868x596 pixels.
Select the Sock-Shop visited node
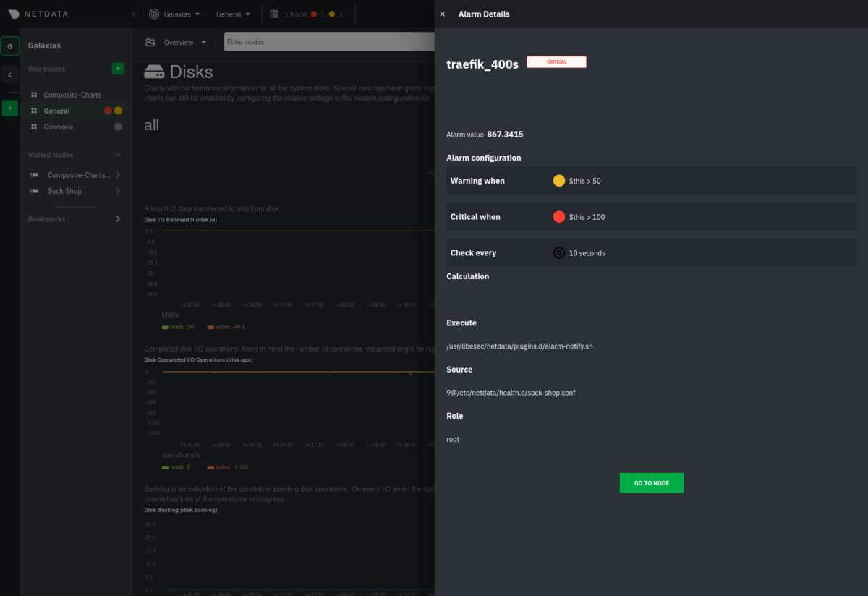pyautogui.click(x=64, y=191)
